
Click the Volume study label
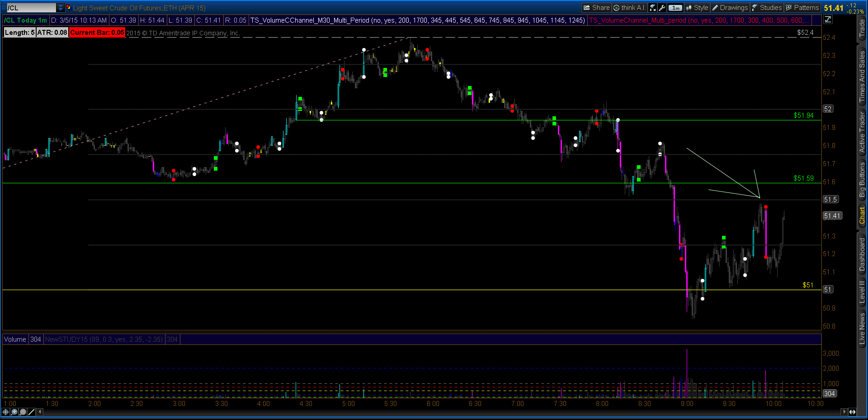click(15, 339)
